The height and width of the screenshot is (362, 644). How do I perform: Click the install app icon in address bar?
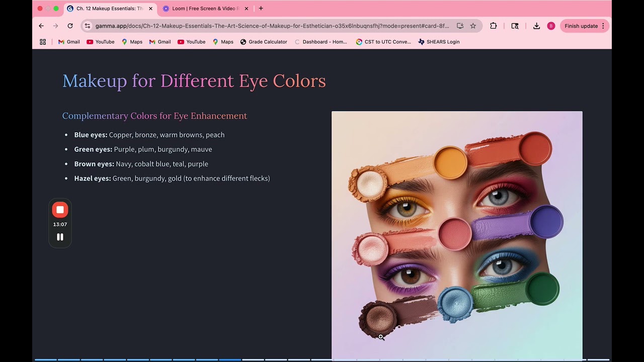point(460,26)
